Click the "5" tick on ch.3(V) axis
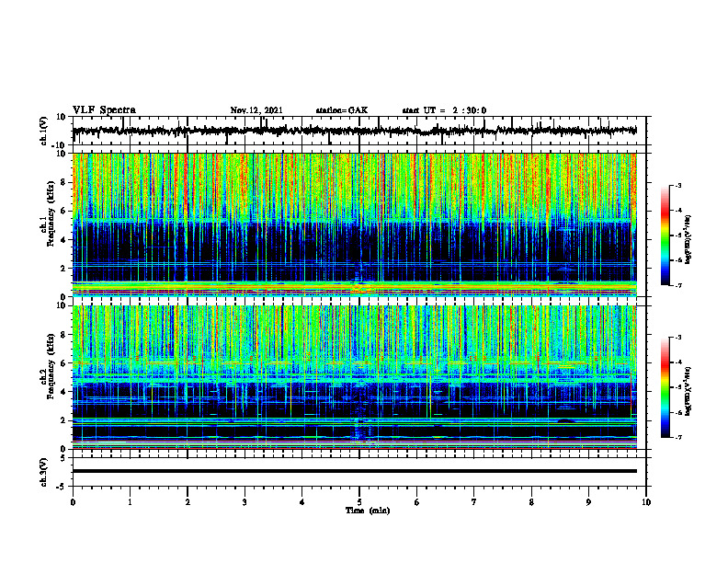 point(64,457)
